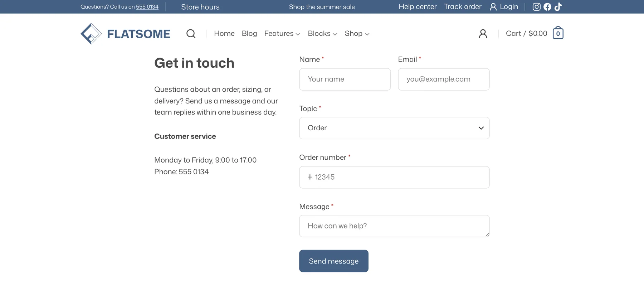The height and width of the screenshot is (300, 644).
Task: Click Shop the summer sale text
Action: pos(322,7)
